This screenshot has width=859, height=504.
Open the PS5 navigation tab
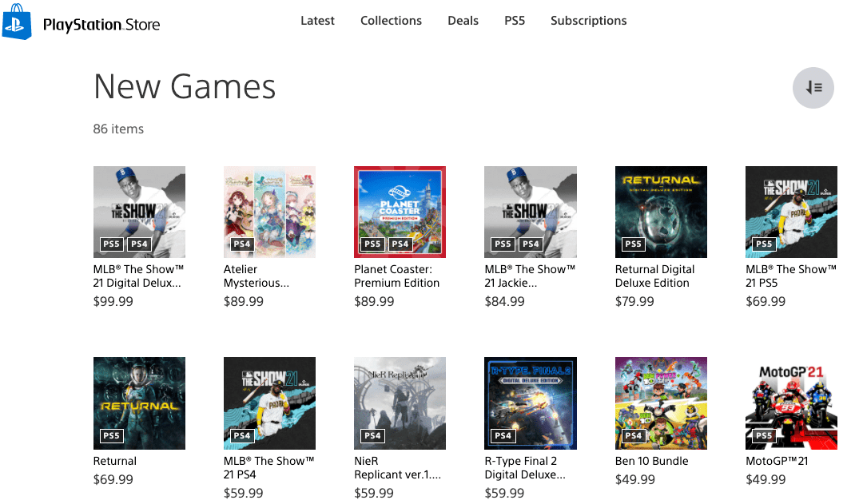pos(515,21)
